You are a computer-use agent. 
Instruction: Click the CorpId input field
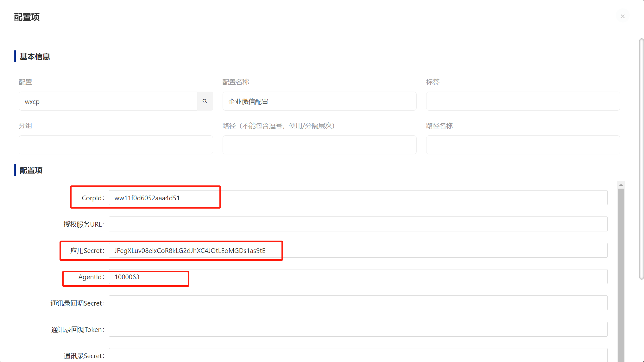click(358, 198)
